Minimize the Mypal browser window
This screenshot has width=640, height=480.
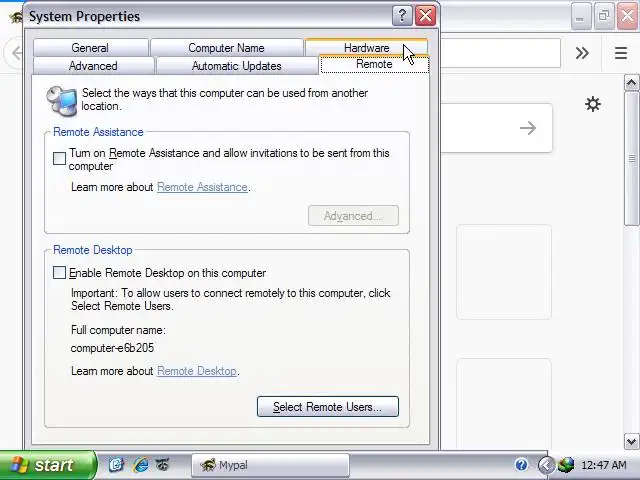click(x=580, y=16)
